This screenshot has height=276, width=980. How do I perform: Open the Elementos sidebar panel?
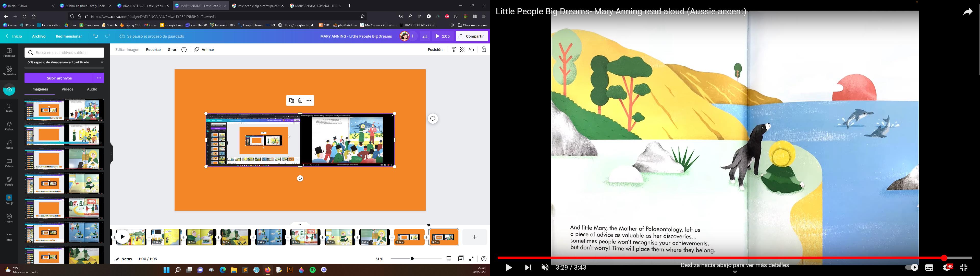[x=9, y=71]
